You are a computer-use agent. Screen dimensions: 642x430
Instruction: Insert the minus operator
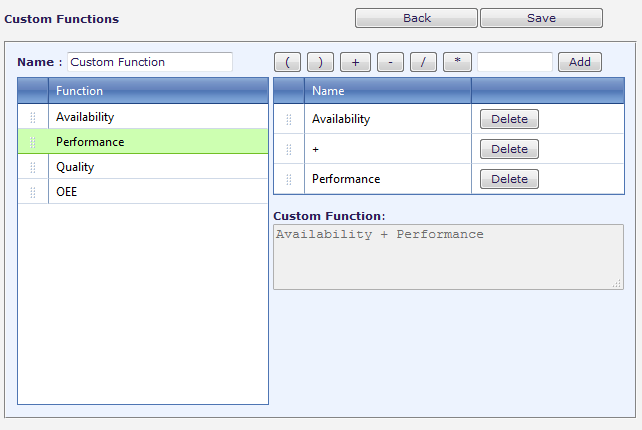click(x=389, y=62)
